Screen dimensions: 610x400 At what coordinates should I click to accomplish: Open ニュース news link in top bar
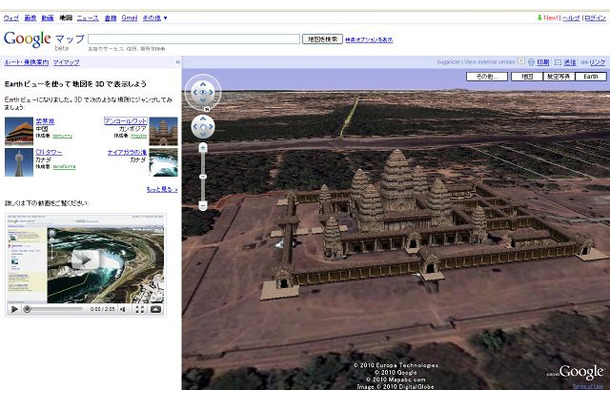tap(88, 18)
